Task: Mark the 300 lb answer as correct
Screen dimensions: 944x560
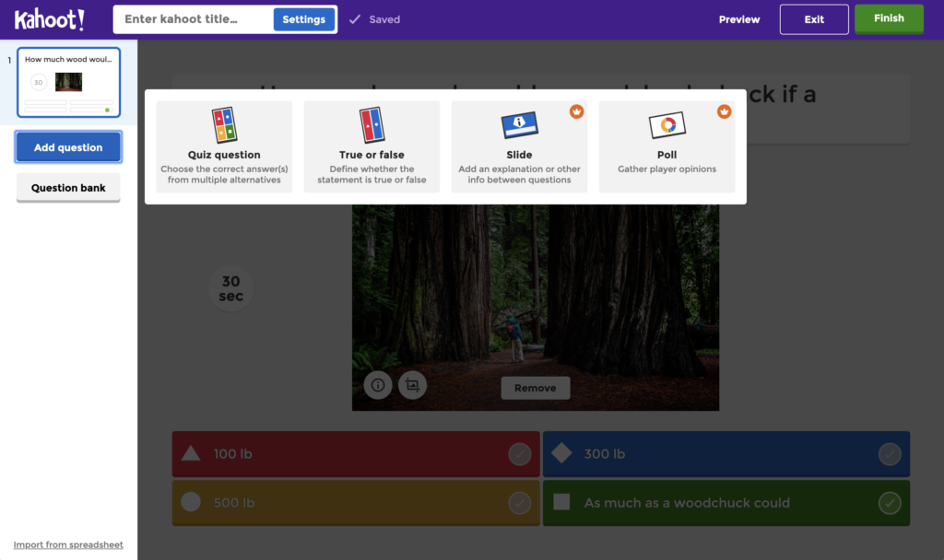Action: (889, 454)
